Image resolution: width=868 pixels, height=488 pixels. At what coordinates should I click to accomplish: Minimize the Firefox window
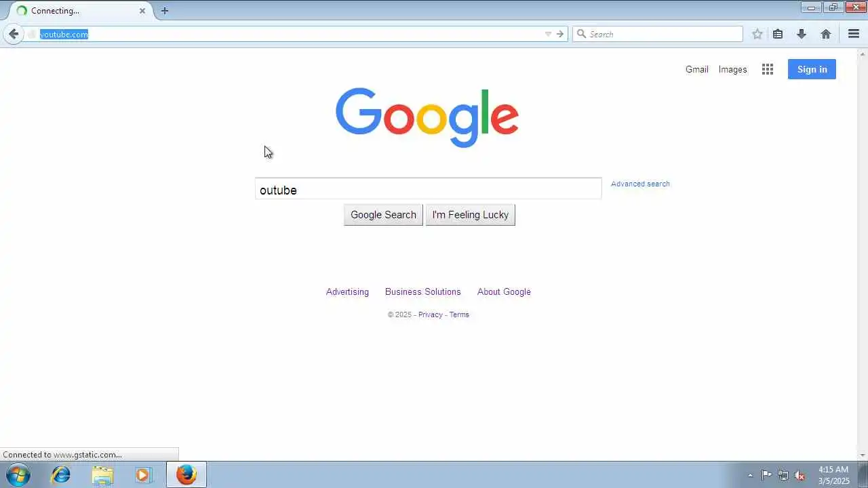pos(811,7)
